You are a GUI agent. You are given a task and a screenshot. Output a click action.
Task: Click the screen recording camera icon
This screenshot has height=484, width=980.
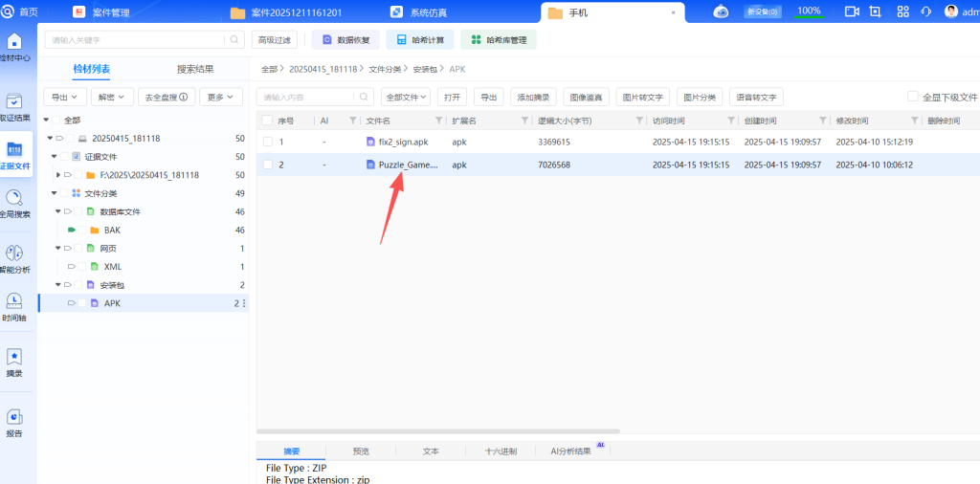tap(851, 11)
